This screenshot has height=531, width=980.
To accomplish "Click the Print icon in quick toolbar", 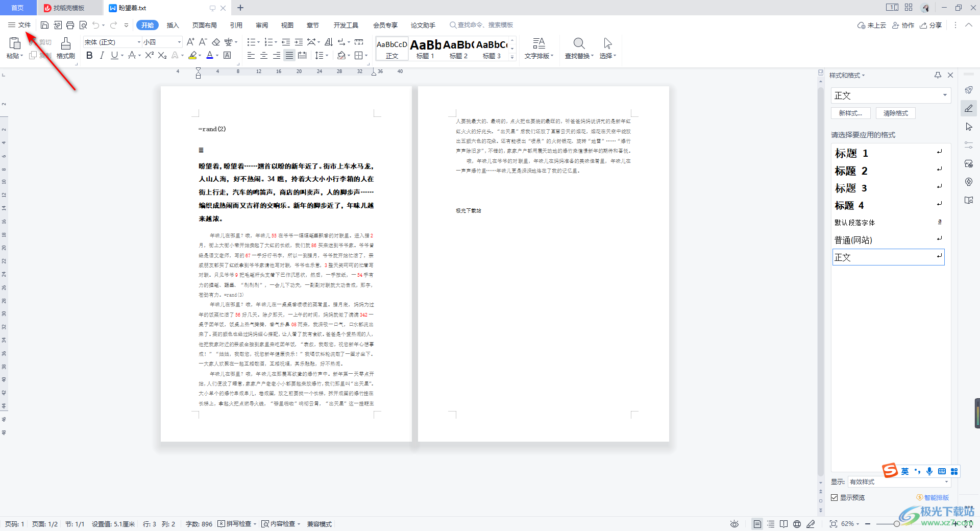I will [70, 25].
